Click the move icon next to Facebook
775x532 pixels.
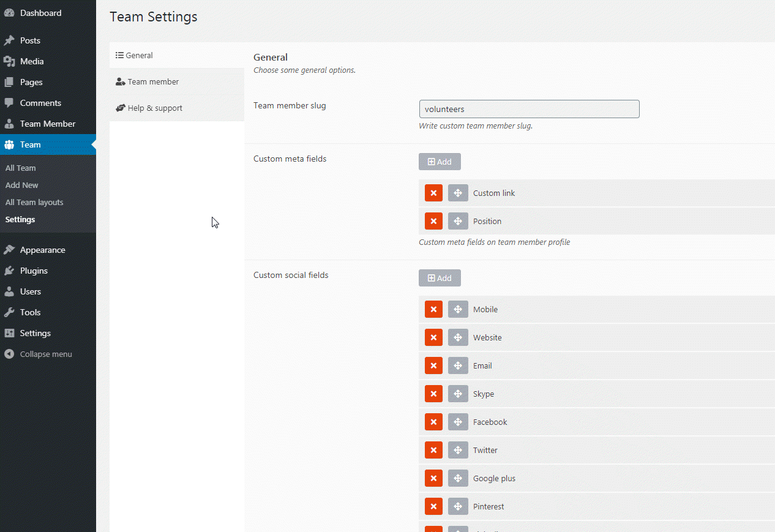point(458,422)
